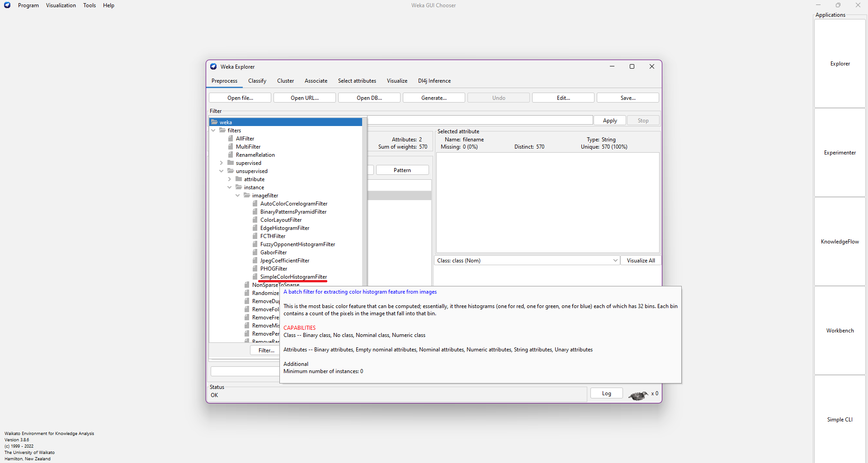This screenshot has width=868, height=463.
Task: Click the file icon next to AllFilter
Action: (x=231, y=139)
